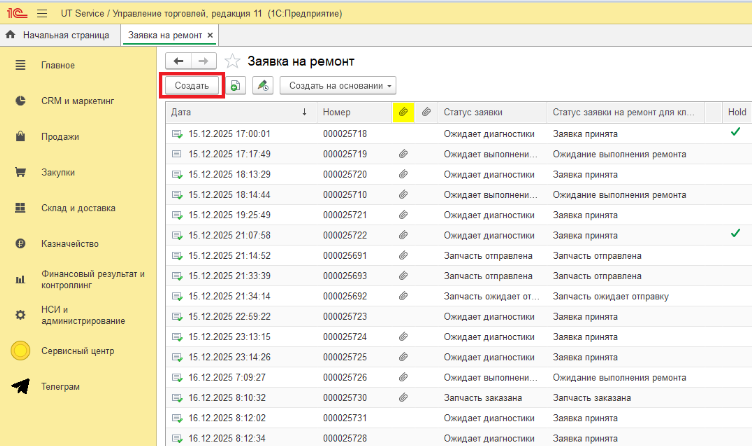Open the Создать на основании dropdown
The width and height of the screenshot is (753, 446).
pos(338,86)
